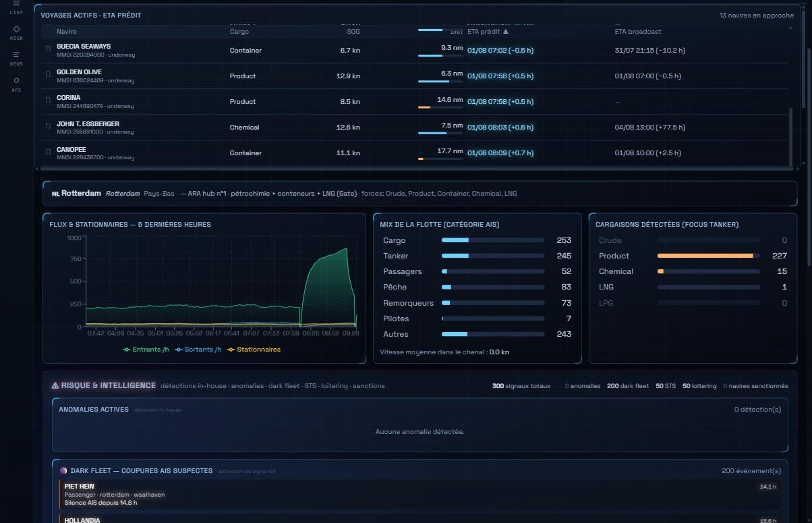
Task: Click the 14.6 nm distance bar of CORINA
Action: coord(440,107)
